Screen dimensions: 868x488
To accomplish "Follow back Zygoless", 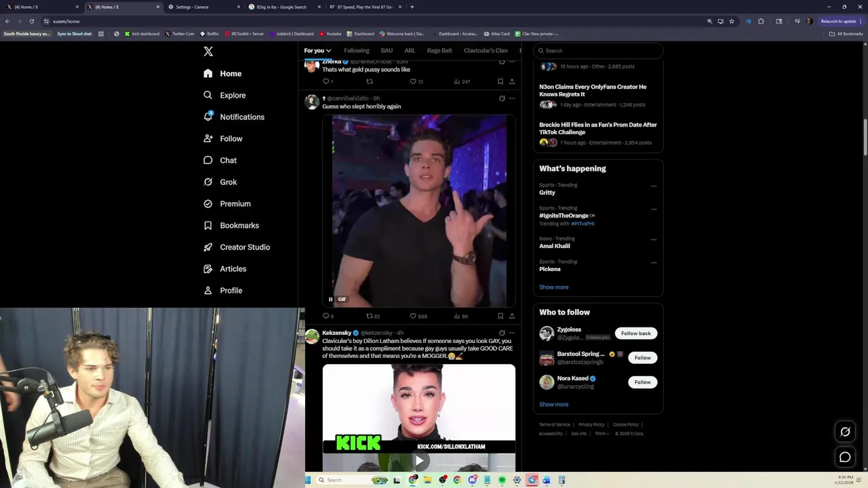I will coord(636,333).
